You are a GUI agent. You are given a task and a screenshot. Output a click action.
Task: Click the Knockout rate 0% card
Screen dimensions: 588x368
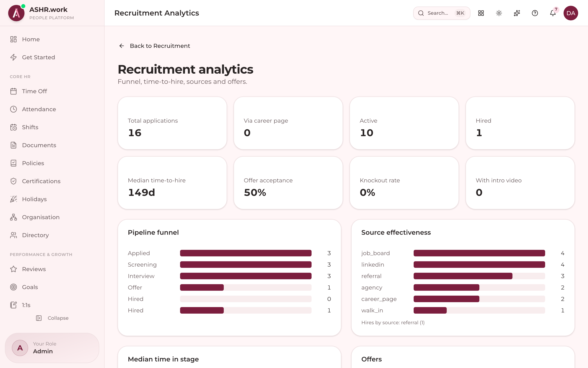404,183
